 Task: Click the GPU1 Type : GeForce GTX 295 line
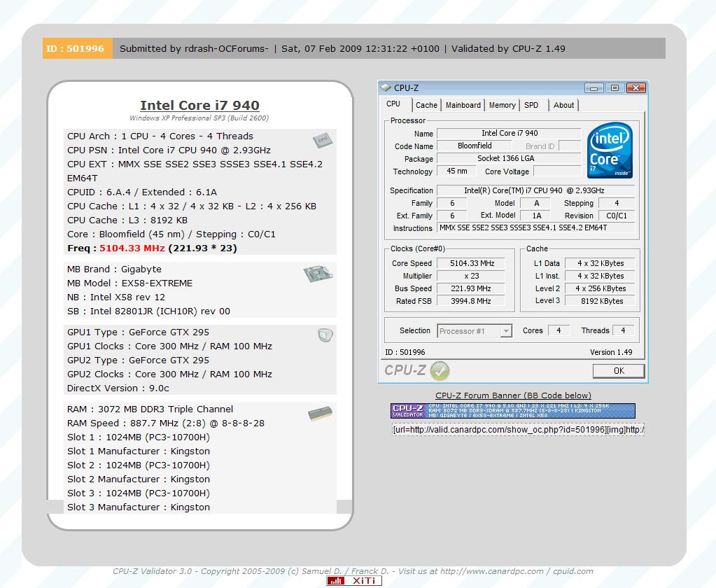click(138, 332)
